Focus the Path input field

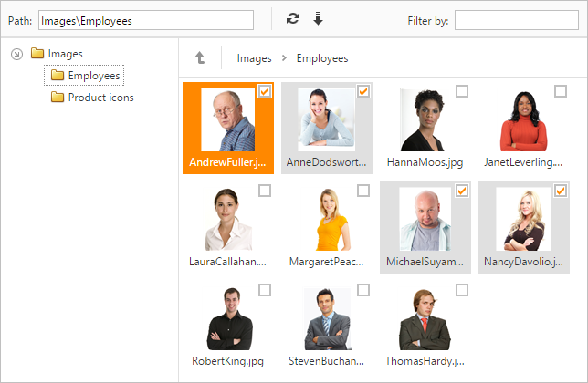pos(146,20)
